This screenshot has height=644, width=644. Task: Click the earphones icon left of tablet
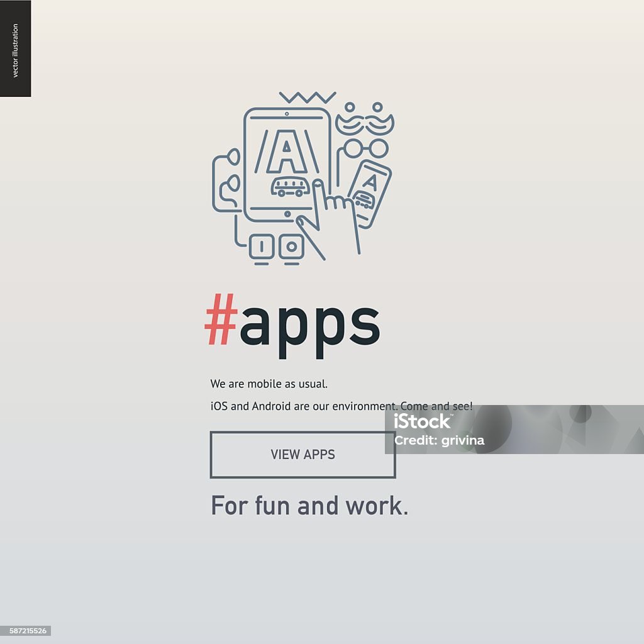pyautogui.click(x=226, y=180)
